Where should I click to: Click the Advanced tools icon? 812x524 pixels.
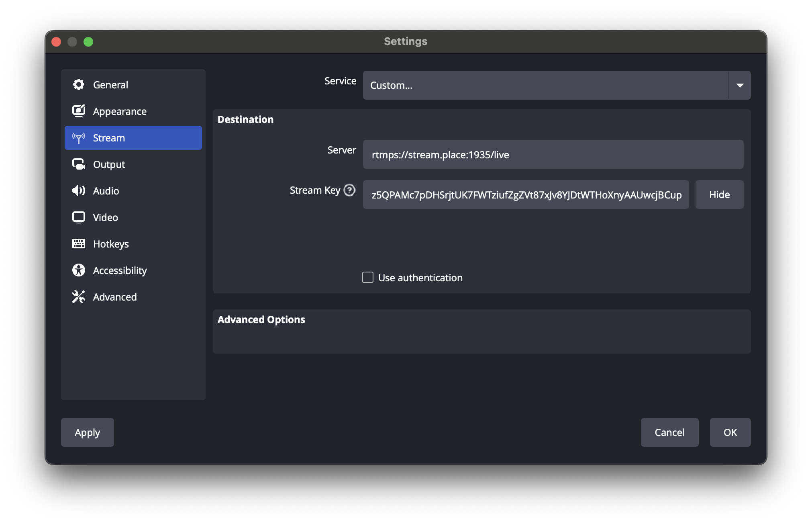pos(79,297)
